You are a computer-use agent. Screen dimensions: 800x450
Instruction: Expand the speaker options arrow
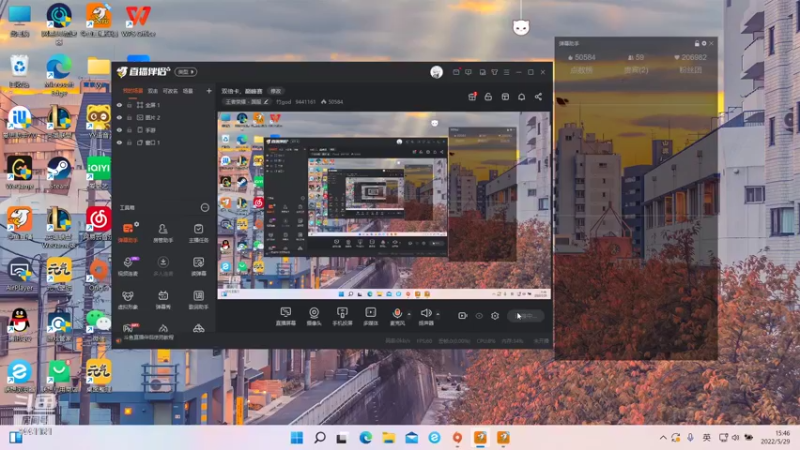[x=438, y=314]
